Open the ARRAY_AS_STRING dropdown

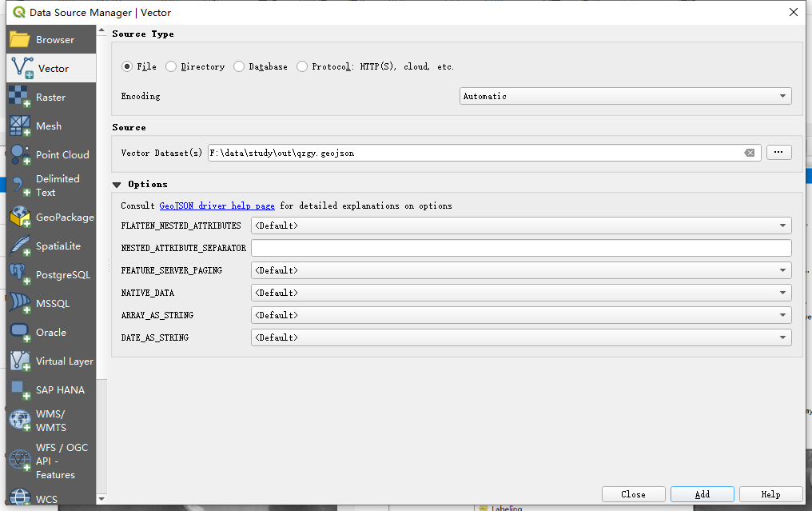(521, 315)
